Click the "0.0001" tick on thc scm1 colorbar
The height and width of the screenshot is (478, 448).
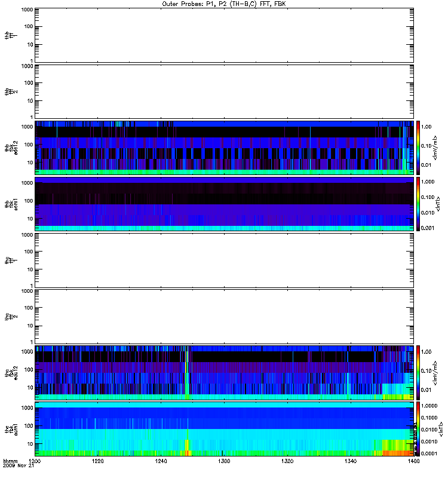[x=429, y=454]
